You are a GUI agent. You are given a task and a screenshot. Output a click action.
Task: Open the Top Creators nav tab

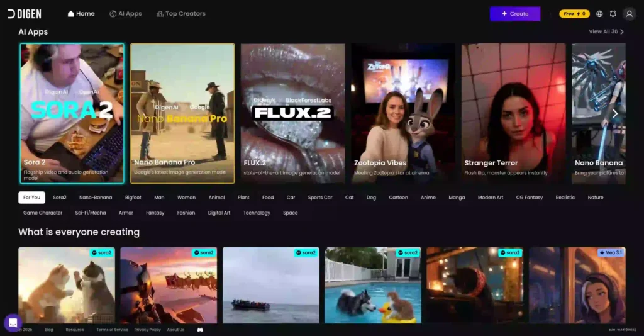(180, 14)
